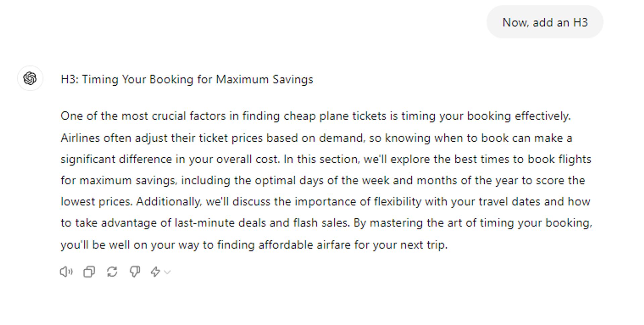Select the "Now, add an H3" message bubble
Screen dimensions: 644x325
click(545, 22)
